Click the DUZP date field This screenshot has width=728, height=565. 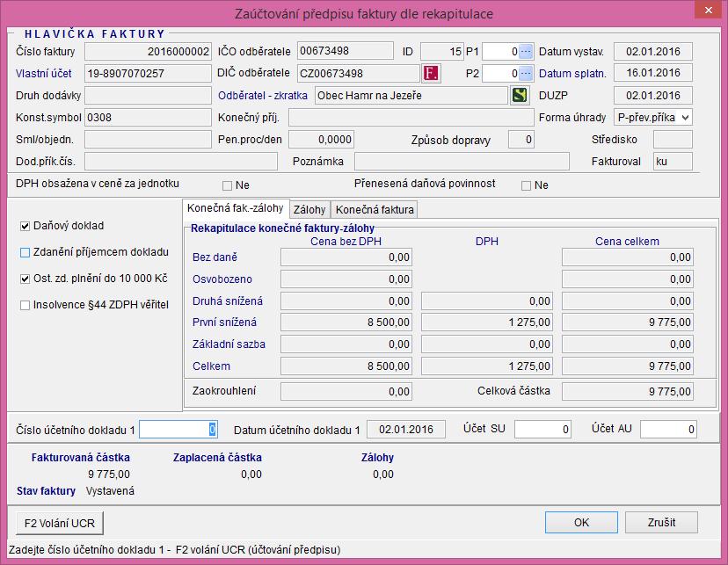pyautogui.click(x=652, y=96)
